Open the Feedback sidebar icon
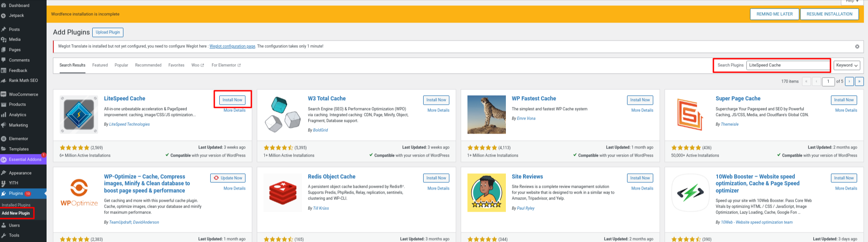The width and height of the screenshot is (868, 242). [x=3, y=70]
